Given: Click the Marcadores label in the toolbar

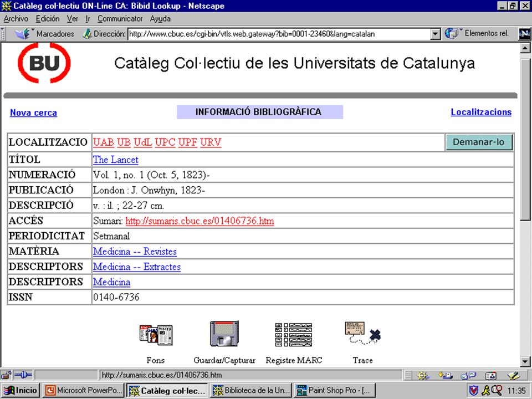Looking at the screenshot, I should click(x=55, y=34).
